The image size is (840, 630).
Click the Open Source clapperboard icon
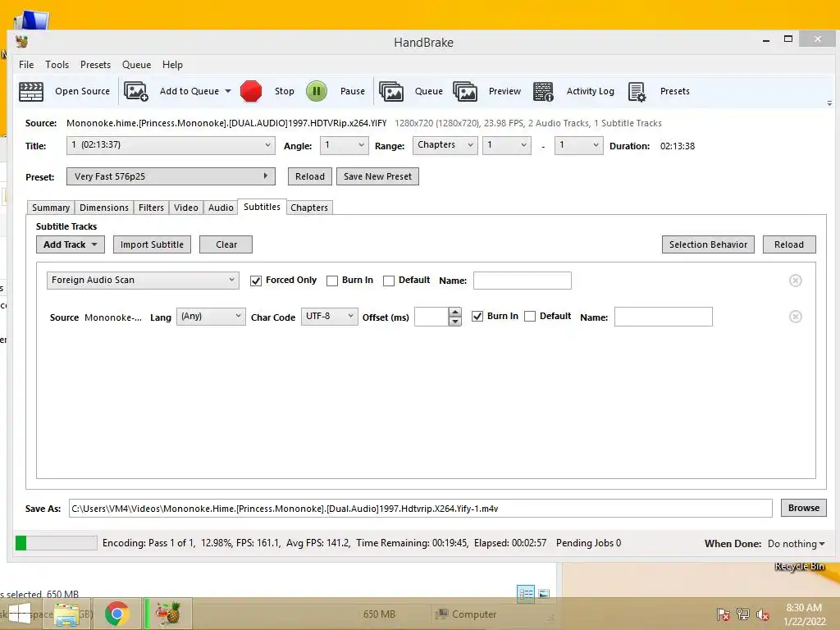[31, 91]
